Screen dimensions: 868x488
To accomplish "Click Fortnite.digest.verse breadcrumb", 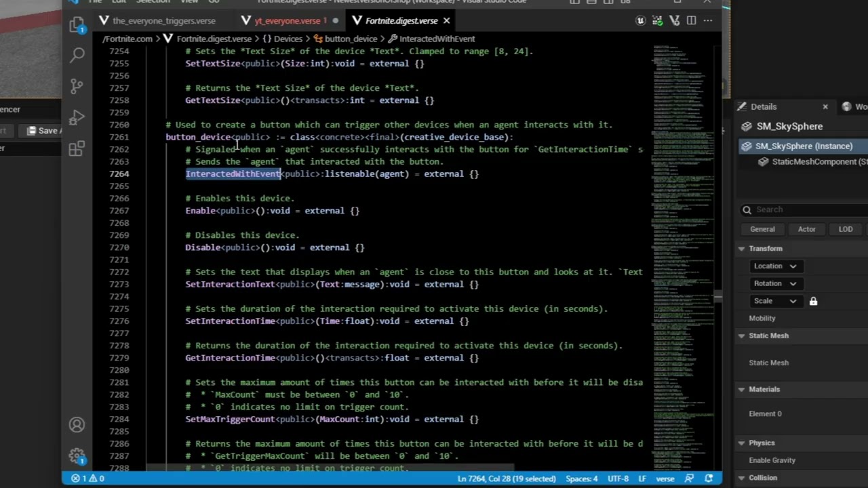I will point(214,39).
